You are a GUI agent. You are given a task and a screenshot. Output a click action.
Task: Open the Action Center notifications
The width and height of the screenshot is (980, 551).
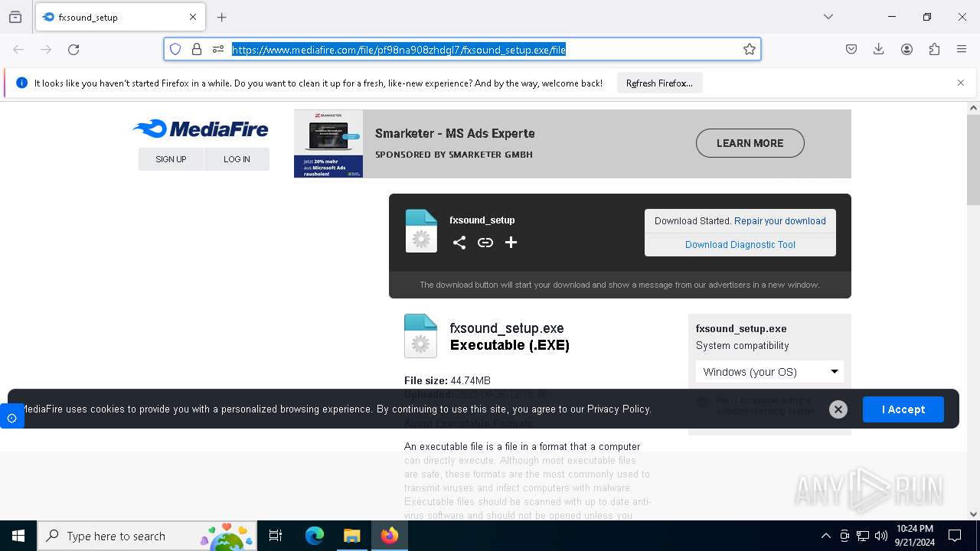(x=955, y=536)
